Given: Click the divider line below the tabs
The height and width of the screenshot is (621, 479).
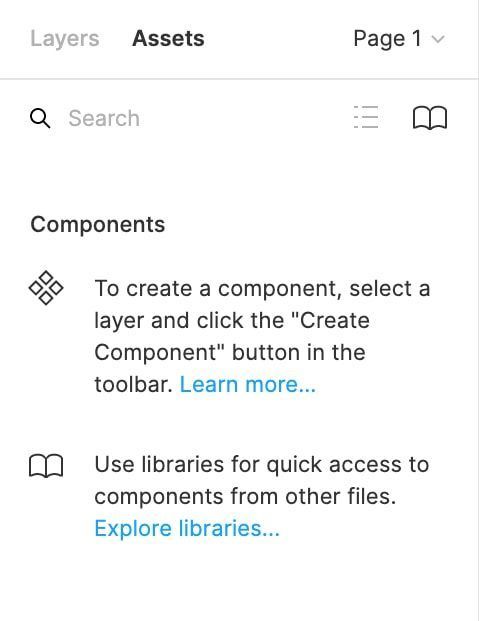Looking at the screenshot, I should (x=239, y=79).
